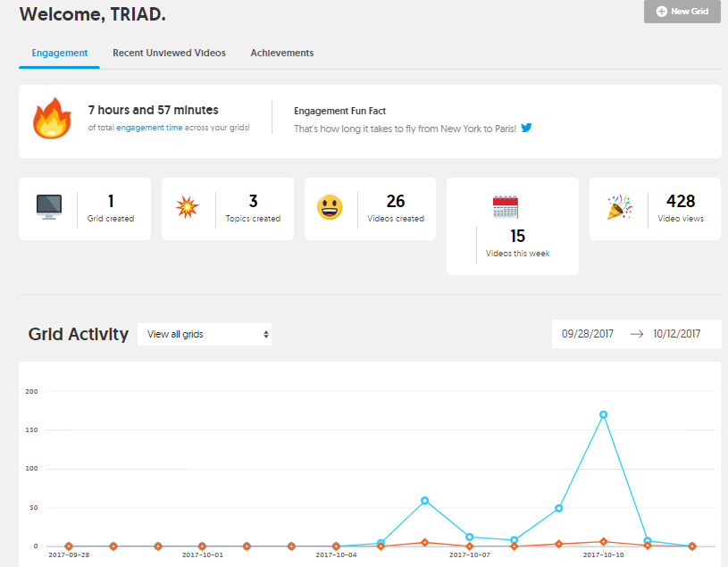Click the smiley face Videos created icon
The height and width of the screenshot is (567, 728).
coord(330,207)
